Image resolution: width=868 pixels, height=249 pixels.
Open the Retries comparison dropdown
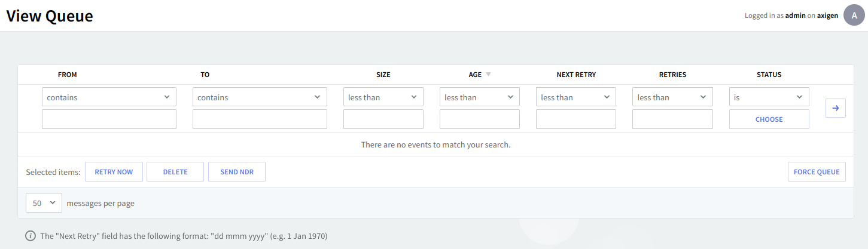[x=672, y=97]
